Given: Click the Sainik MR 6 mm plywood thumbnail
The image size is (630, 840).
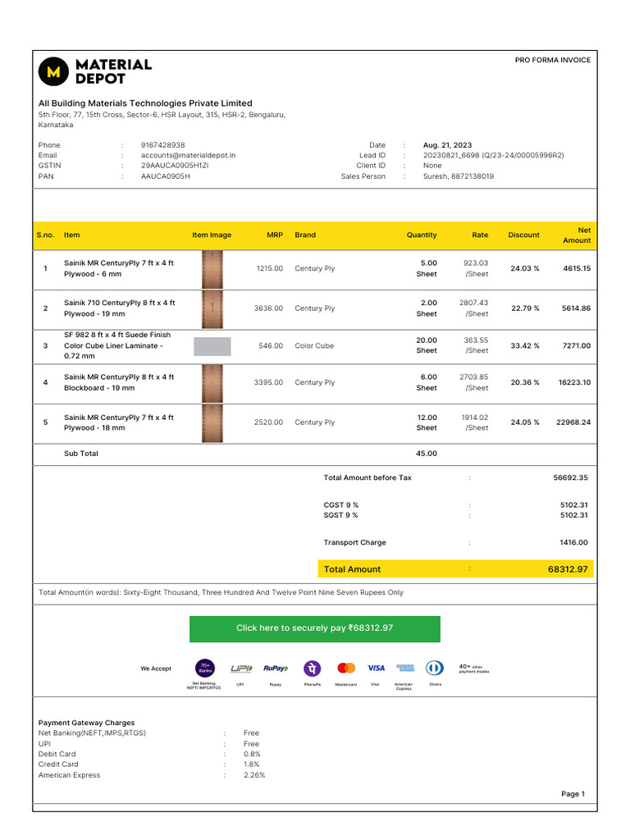Looking at the screenshot, I should [x=212, y=269].
